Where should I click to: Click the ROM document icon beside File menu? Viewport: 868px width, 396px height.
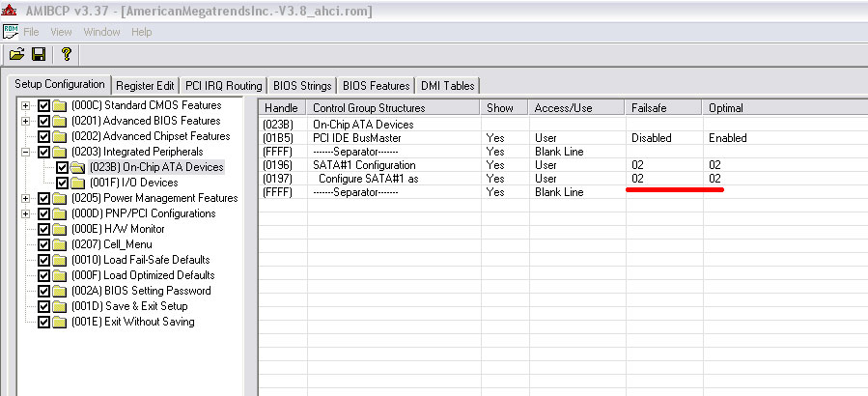click(x=11, y=32)
